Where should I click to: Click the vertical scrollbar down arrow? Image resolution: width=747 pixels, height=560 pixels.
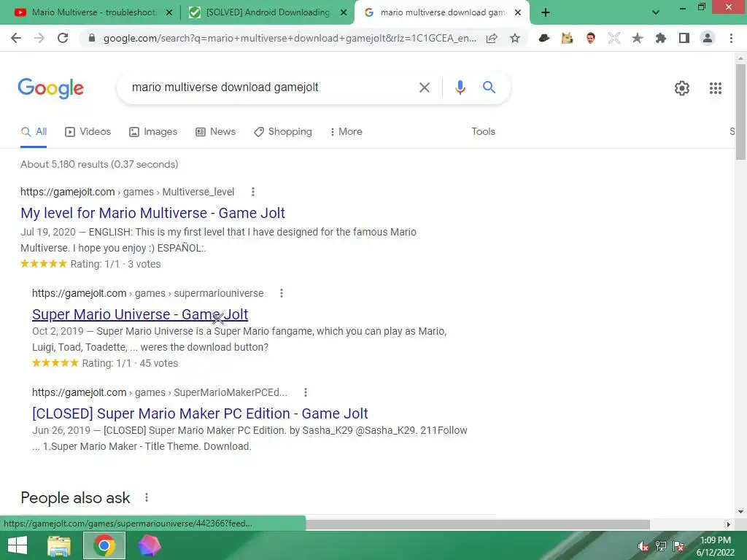click(740, 512)
